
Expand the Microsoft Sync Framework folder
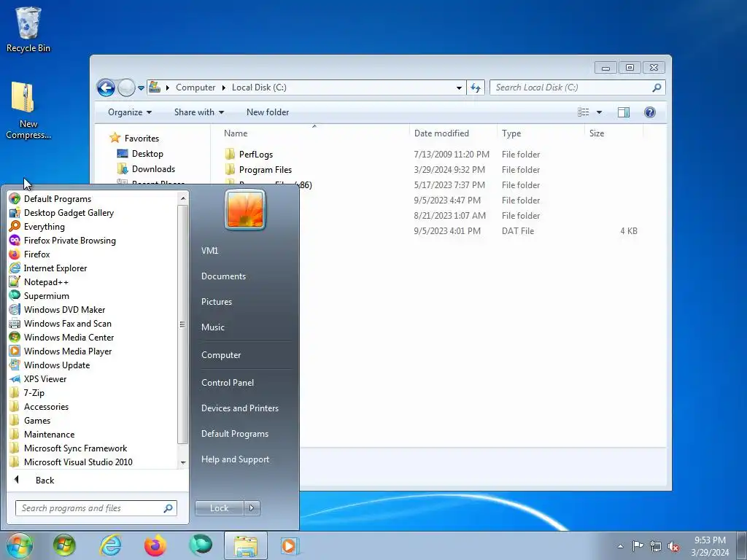pos(75,447)
